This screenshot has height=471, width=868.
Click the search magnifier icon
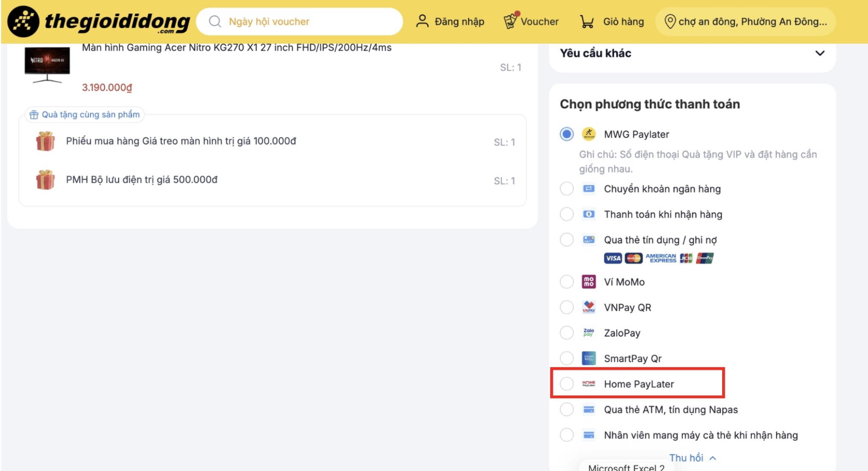[x=215, y=21]
